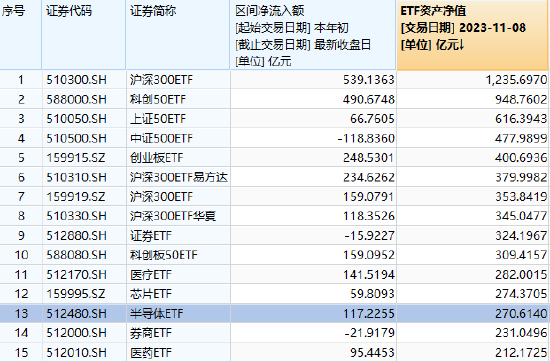The image size is (550, 362).
Task: Select code 510300.SH
Action: point(76,80)
